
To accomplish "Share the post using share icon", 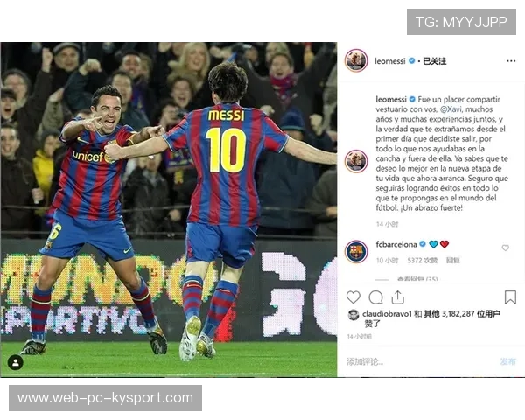I will point(398,297).
